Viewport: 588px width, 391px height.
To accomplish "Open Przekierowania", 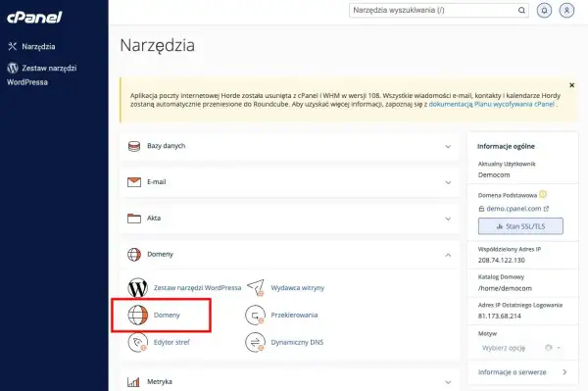I will coord(294,315).
